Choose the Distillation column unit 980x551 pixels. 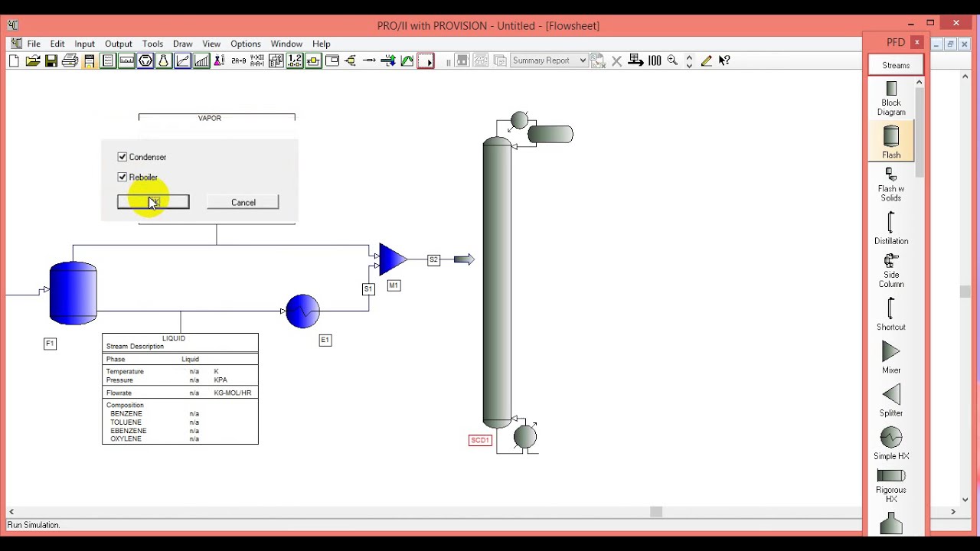pos(891,228)
